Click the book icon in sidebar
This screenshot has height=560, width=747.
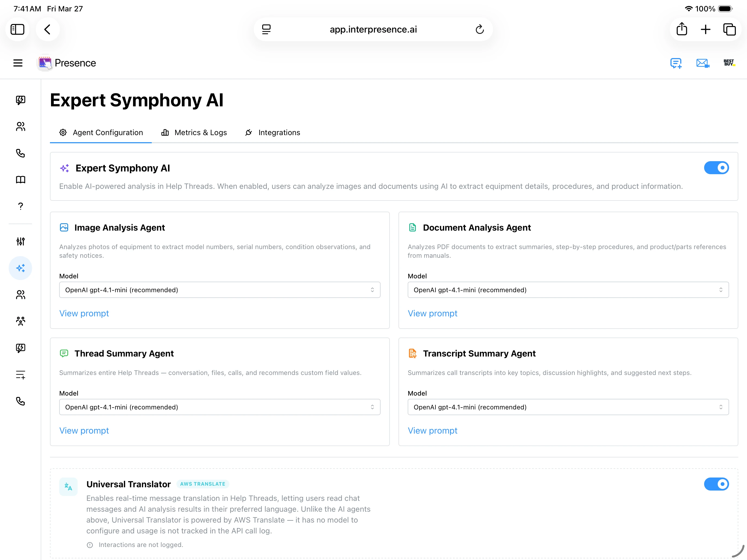(21, 180)
